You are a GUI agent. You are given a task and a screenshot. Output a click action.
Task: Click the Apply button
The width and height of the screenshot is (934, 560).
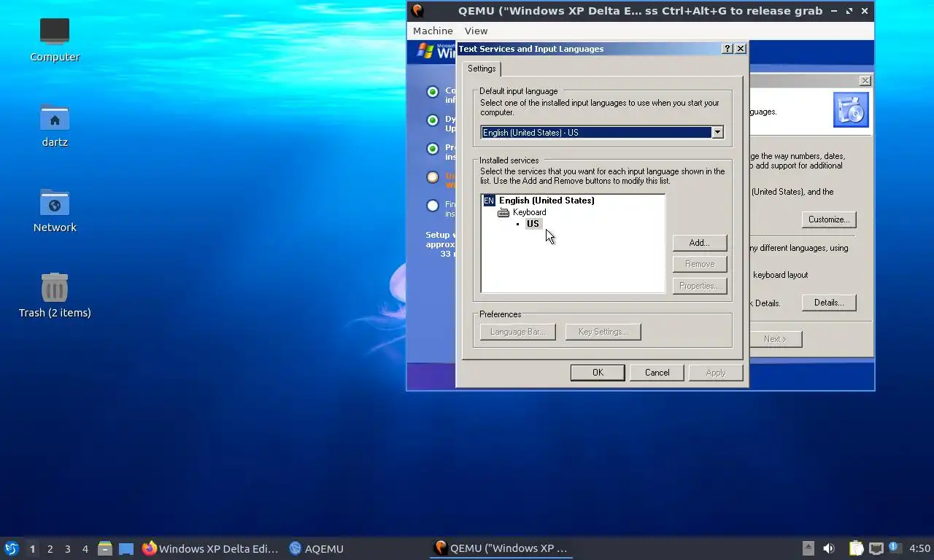point(716,373)
